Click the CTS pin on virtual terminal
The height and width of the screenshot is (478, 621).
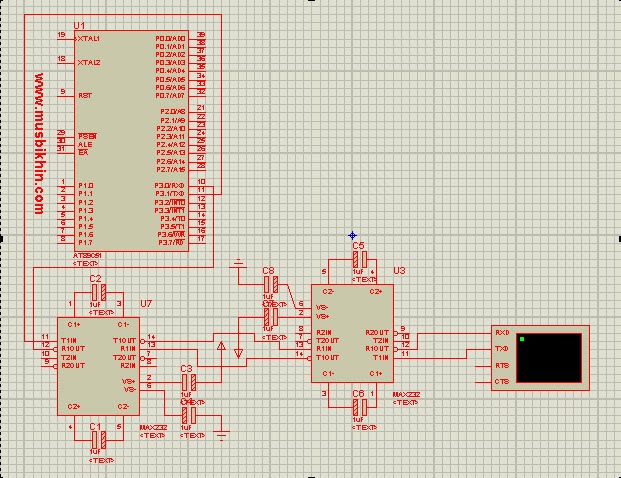[x=502, y=381]
